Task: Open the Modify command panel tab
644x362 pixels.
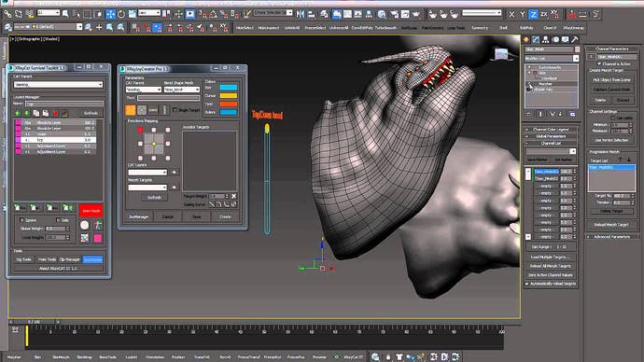Action: (536, 40)
